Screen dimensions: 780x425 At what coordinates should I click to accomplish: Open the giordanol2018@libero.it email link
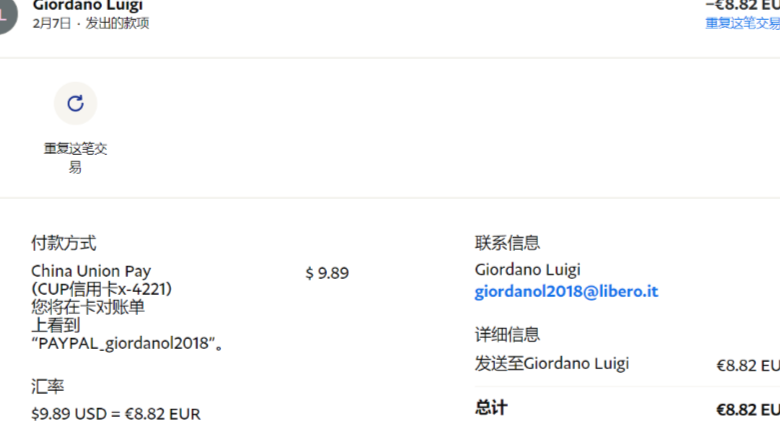coord(566,292)
